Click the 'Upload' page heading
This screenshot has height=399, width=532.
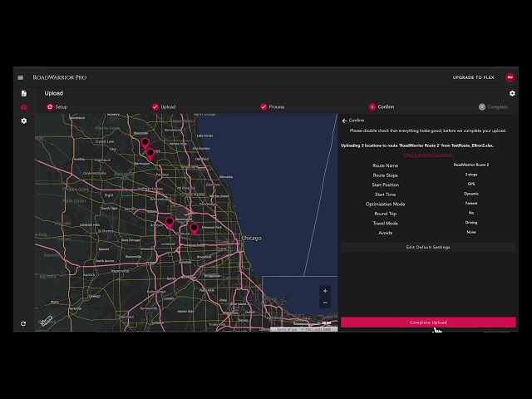(53, 93)
